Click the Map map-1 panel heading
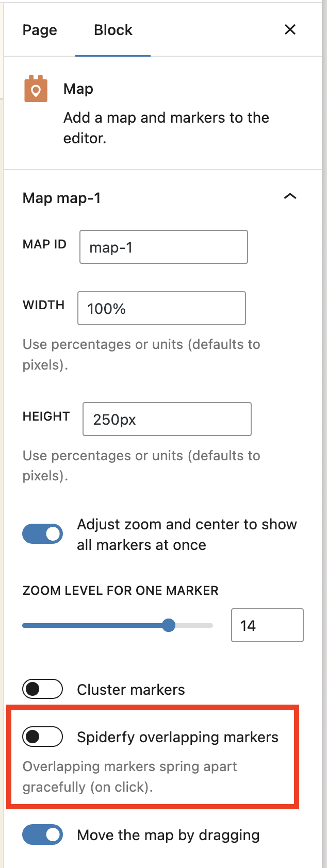This screenshot has height=868, width=327. [62, 198]
